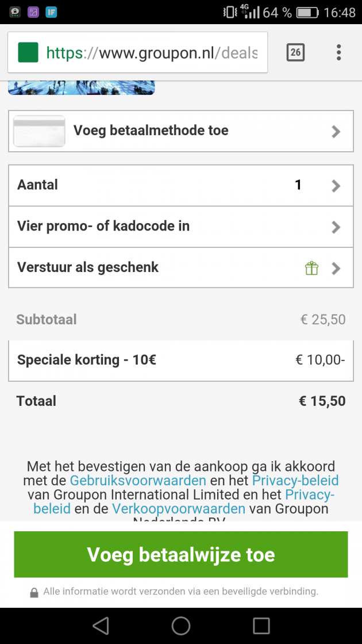Expand the Voeg betaalmethode toe chevron
The image size is (362, 644).
[336, 132]
